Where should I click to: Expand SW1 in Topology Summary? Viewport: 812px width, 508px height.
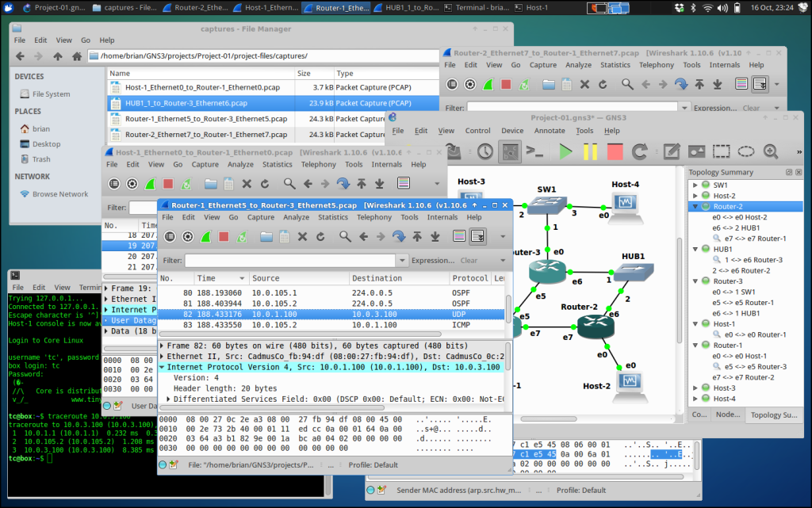click(x=695, y=185)
